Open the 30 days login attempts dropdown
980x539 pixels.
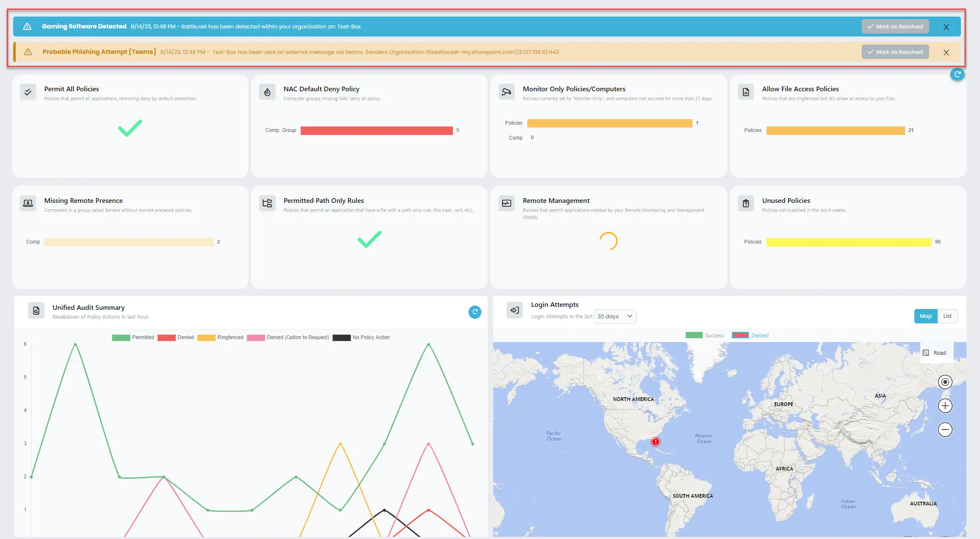615,316
